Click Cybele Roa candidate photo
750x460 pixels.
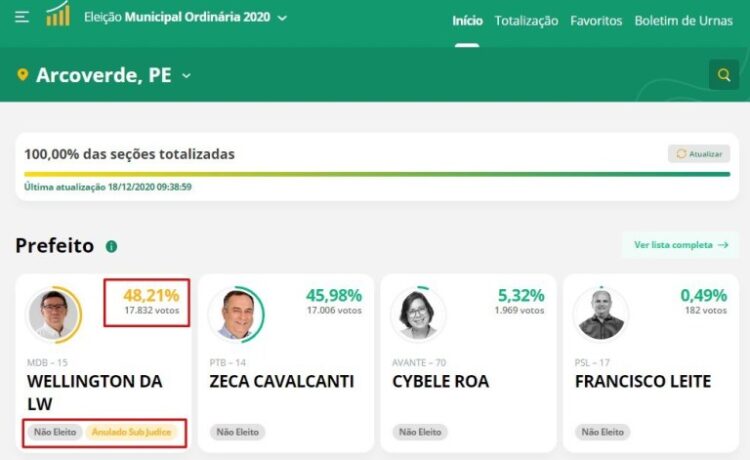coord(418,314)
